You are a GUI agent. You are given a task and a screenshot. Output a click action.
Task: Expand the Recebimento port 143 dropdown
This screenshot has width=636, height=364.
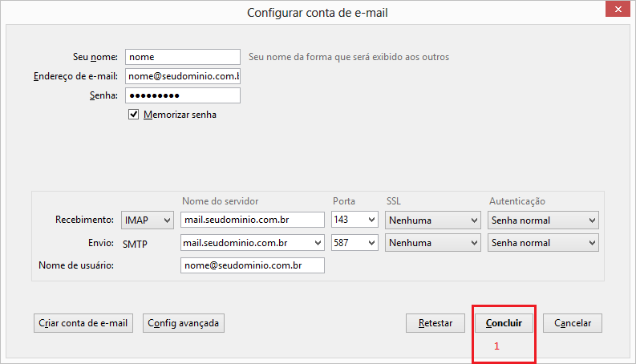click(x=354, y=220)
